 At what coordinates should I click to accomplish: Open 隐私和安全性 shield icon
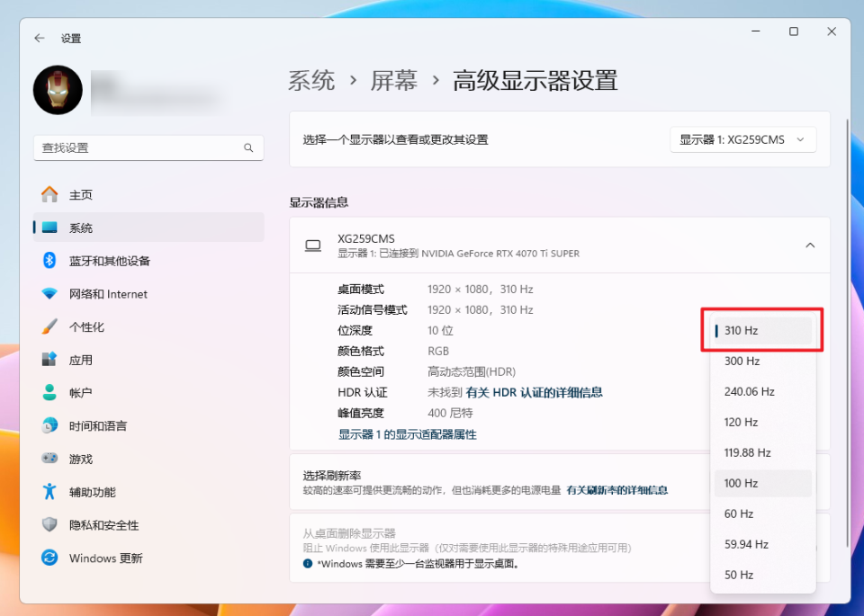pos(49,524)
